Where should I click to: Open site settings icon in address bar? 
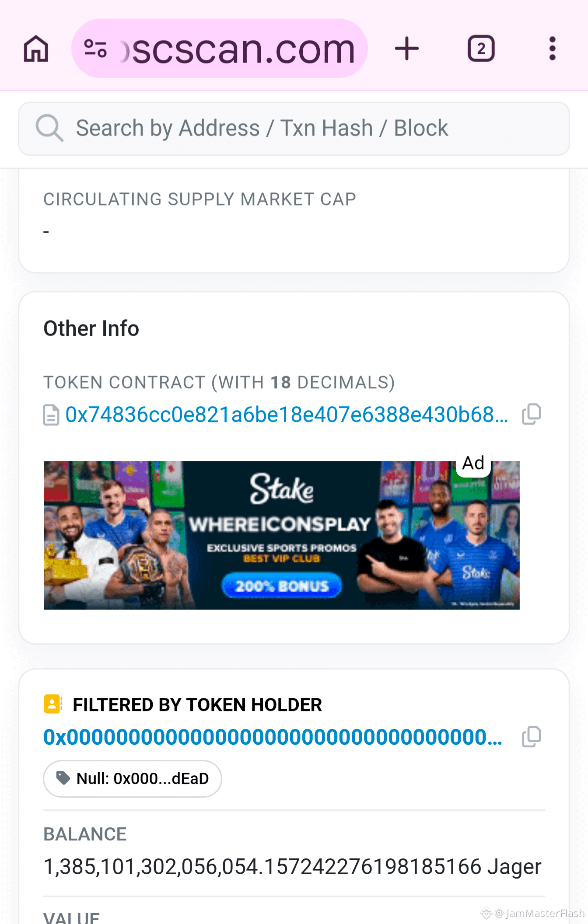[95, 49]
